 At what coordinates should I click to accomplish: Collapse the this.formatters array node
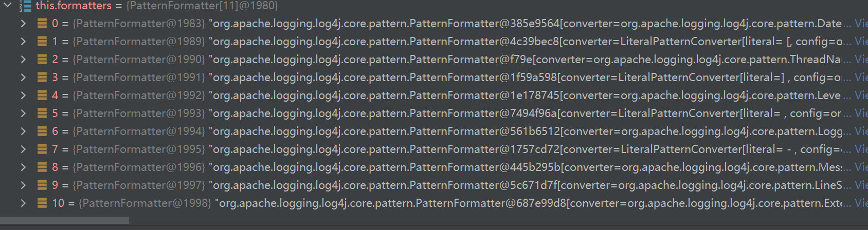coord(8,5)
